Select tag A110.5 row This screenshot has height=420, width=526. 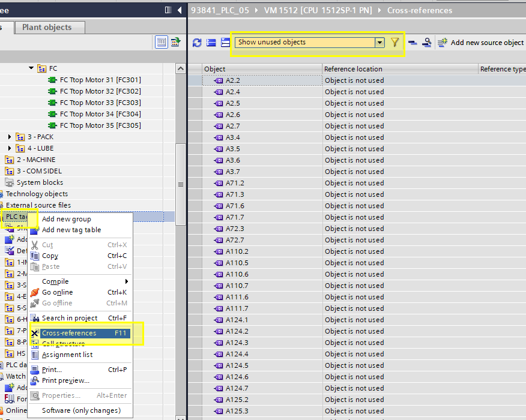click(x=262, y=263)
